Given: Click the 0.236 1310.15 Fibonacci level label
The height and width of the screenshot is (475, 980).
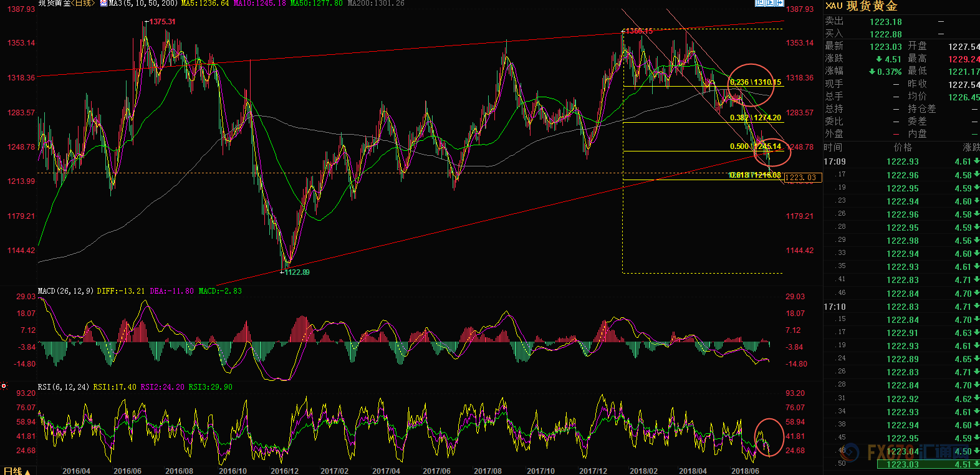Looking at the screenshot, I should [756, 82].
